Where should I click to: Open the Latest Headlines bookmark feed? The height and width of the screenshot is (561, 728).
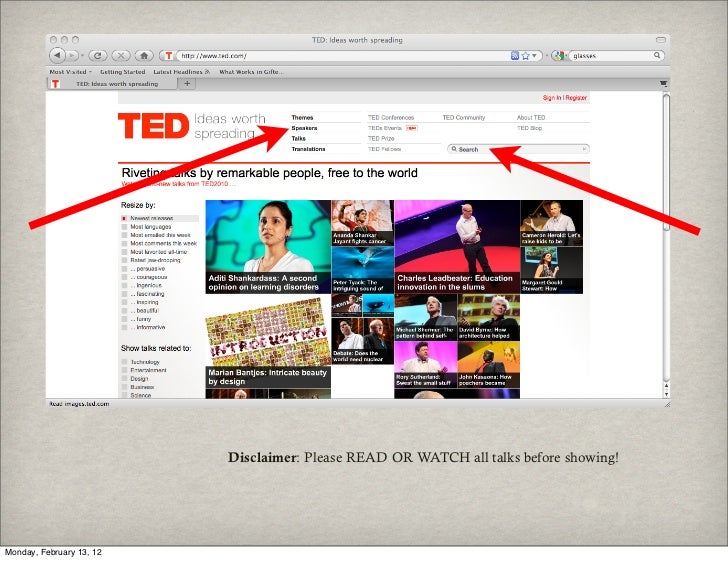(x=181, y=72)
